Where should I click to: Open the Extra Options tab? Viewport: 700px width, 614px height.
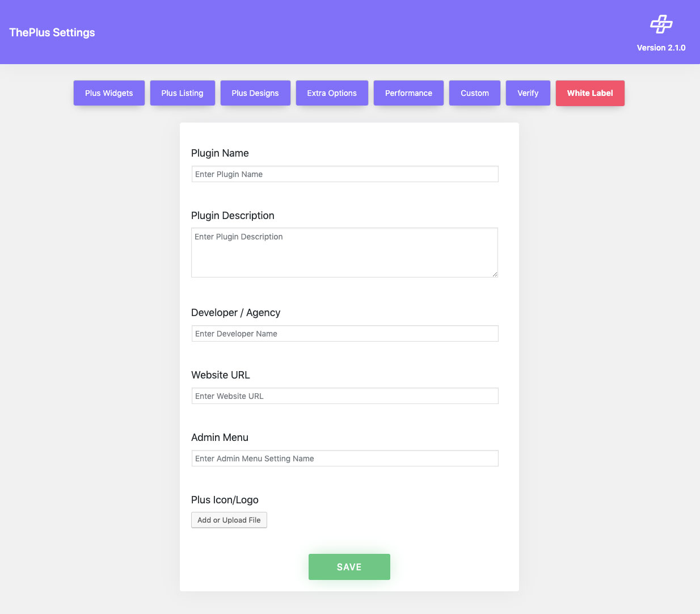tap(332, 93)
